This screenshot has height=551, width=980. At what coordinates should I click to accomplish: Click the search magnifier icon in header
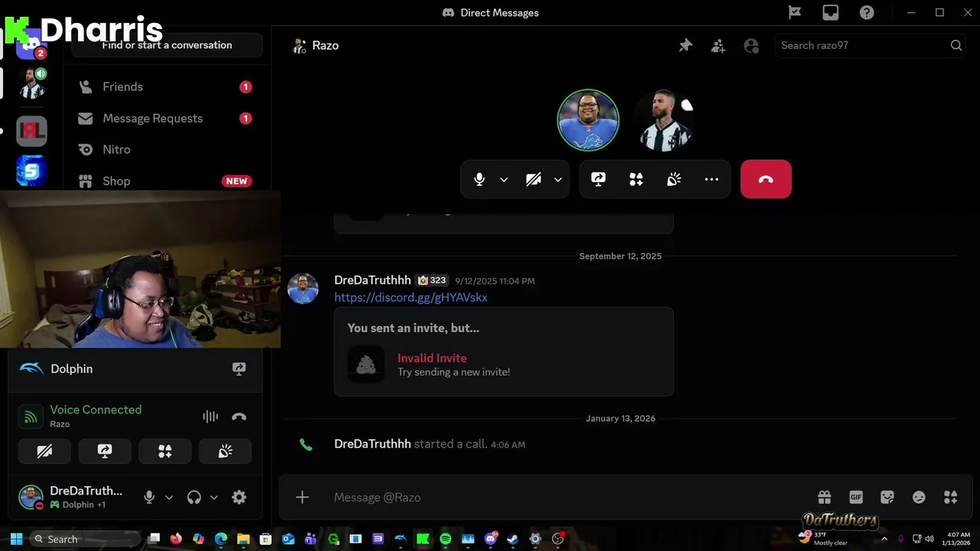(956, 45)
